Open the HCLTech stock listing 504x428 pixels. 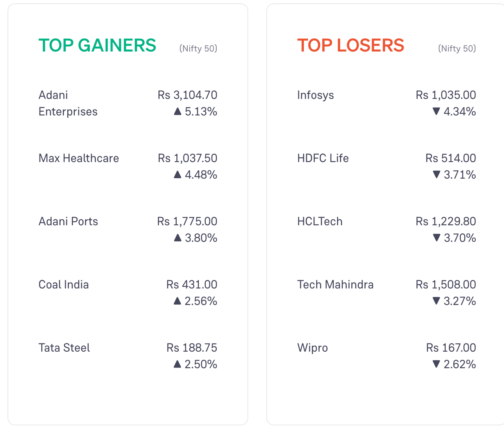pyautogui.click(x=320, y=221)
